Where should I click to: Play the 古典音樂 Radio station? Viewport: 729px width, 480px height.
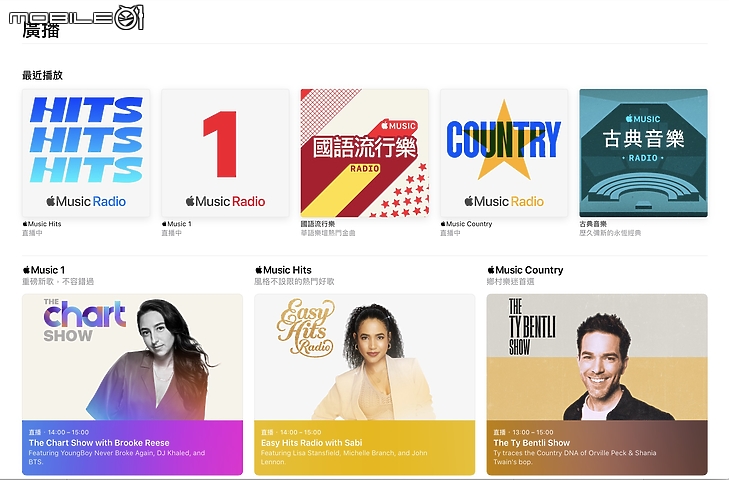643,153
